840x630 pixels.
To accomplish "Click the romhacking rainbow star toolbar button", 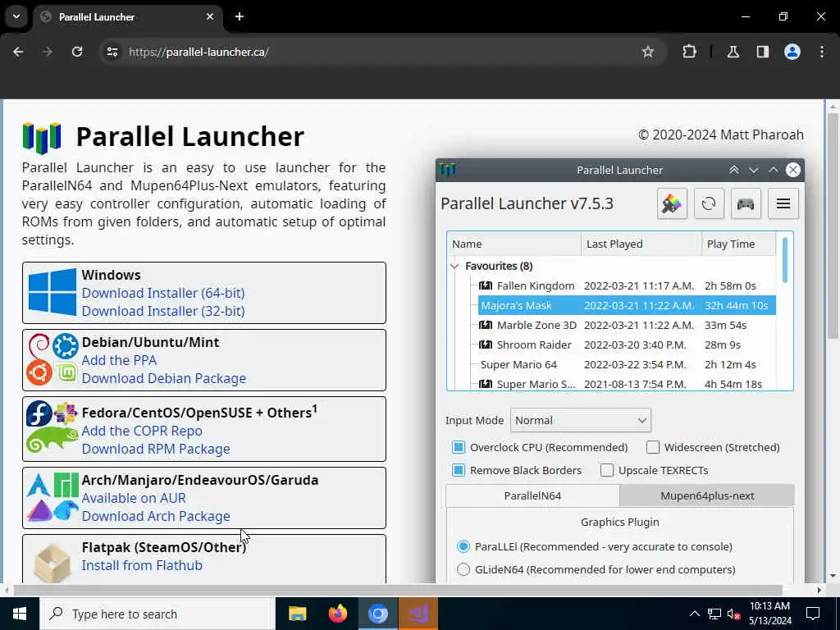I will 672,203.
